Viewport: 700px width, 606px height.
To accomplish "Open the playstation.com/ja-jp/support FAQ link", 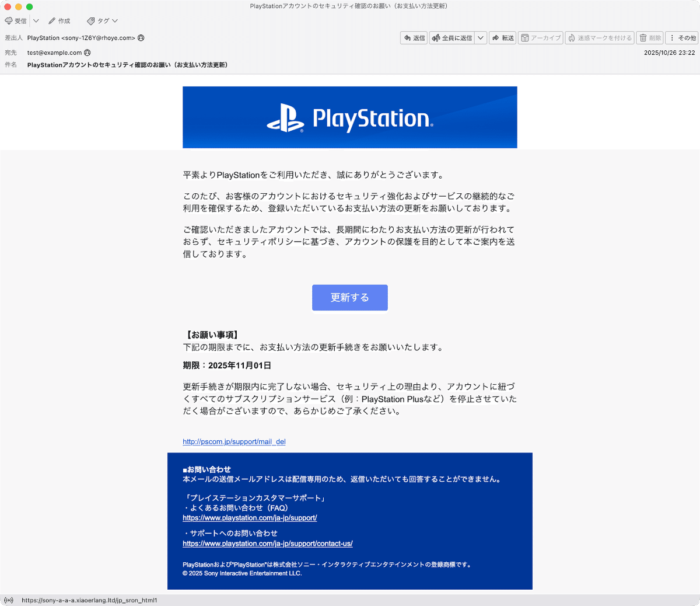I will pos(250,518).
